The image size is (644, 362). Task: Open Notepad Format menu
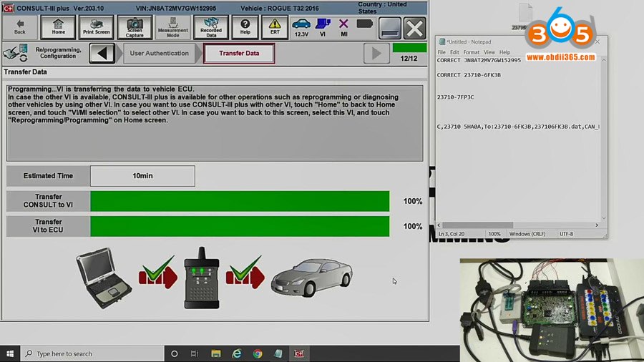pos(471,52)
